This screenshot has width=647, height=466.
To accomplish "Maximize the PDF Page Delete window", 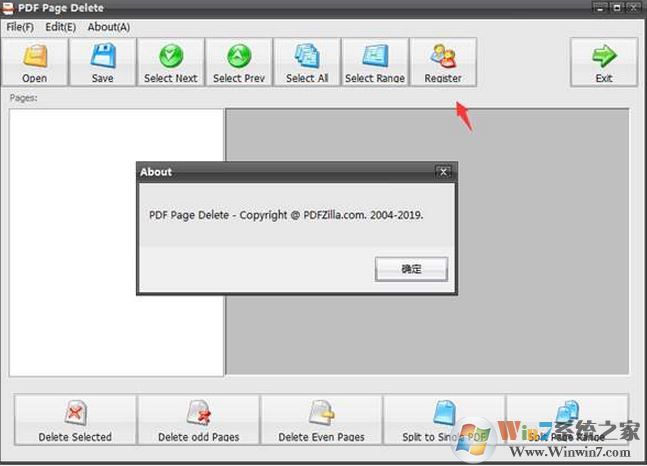I will pos(617,7).
